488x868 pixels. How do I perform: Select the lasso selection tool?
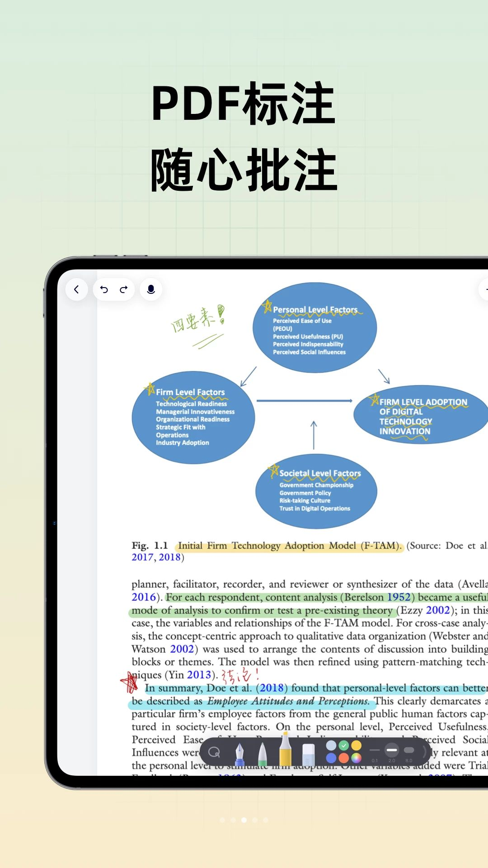(x=214, y=752)
